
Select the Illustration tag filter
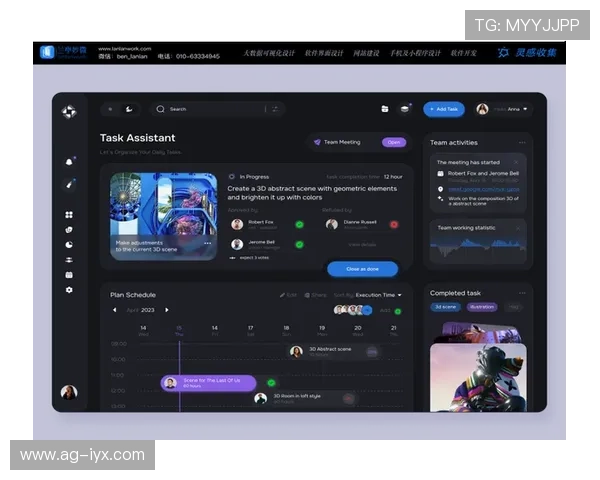click(481, 307)
